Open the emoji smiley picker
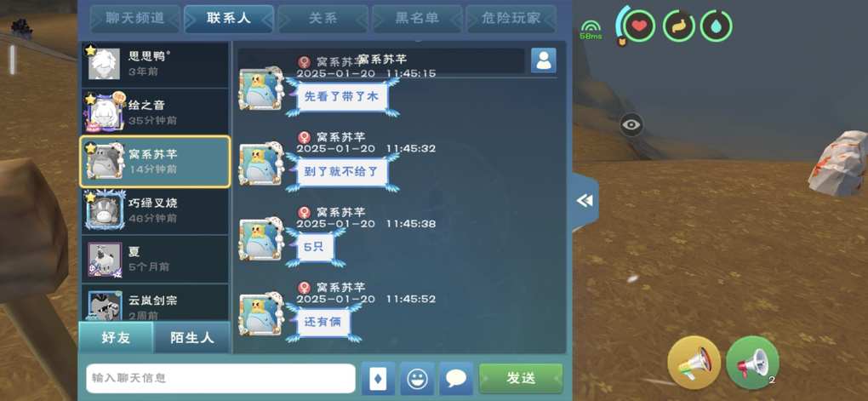 pos(417,379)
